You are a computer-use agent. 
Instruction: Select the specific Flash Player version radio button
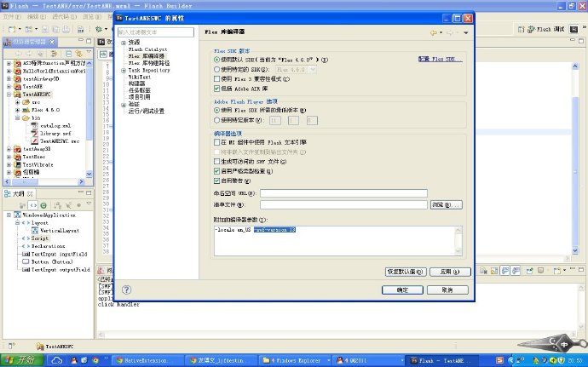tap(216, 120)
